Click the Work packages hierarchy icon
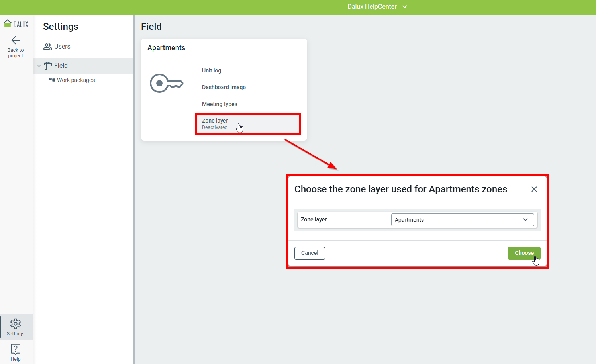The image size is (596, 364). pyautogui.click(x=52, y=80)
